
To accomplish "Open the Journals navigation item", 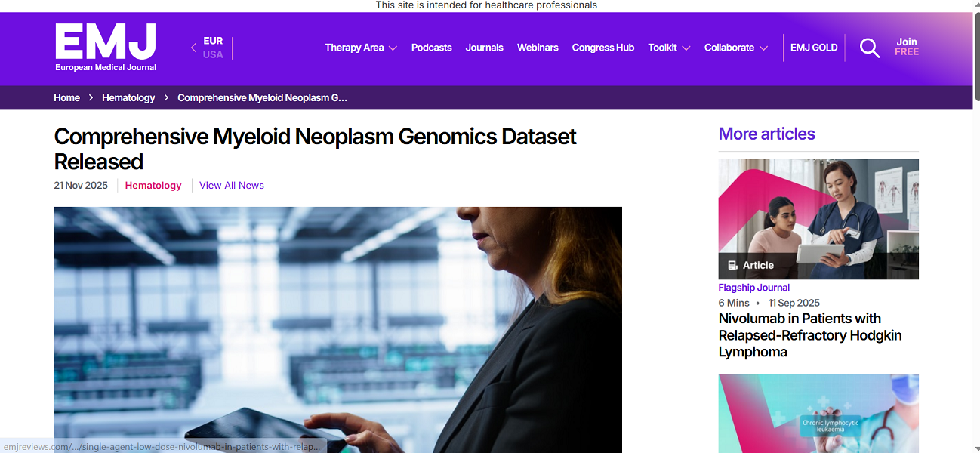I will [x=484, y=48].
